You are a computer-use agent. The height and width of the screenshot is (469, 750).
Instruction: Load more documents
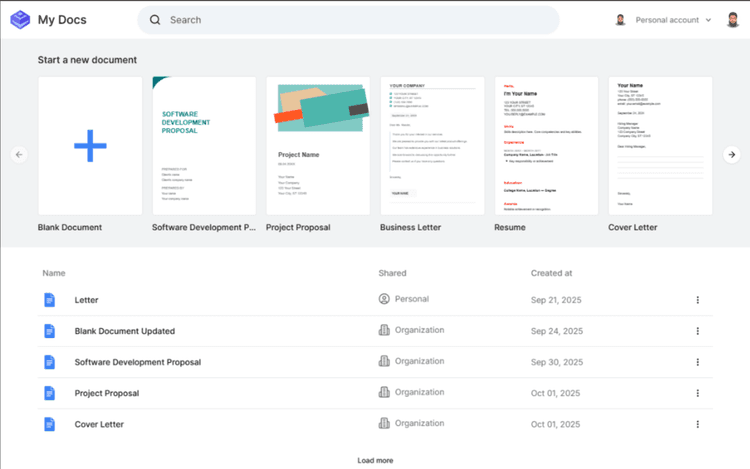[375, 460]
